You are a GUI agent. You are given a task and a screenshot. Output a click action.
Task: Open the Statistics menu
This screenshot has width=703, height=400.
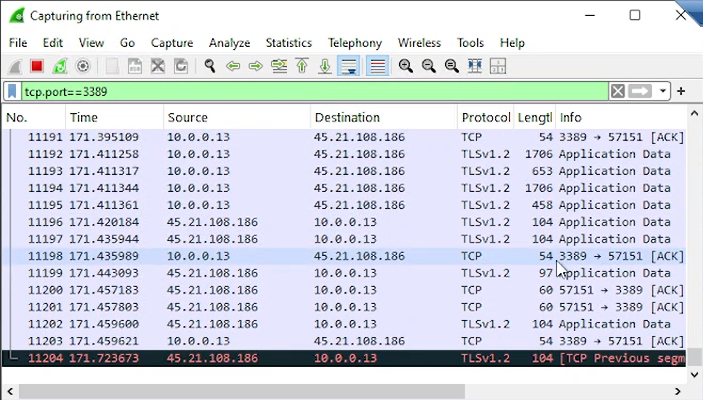pyautogui.click(x=289, y=43)
